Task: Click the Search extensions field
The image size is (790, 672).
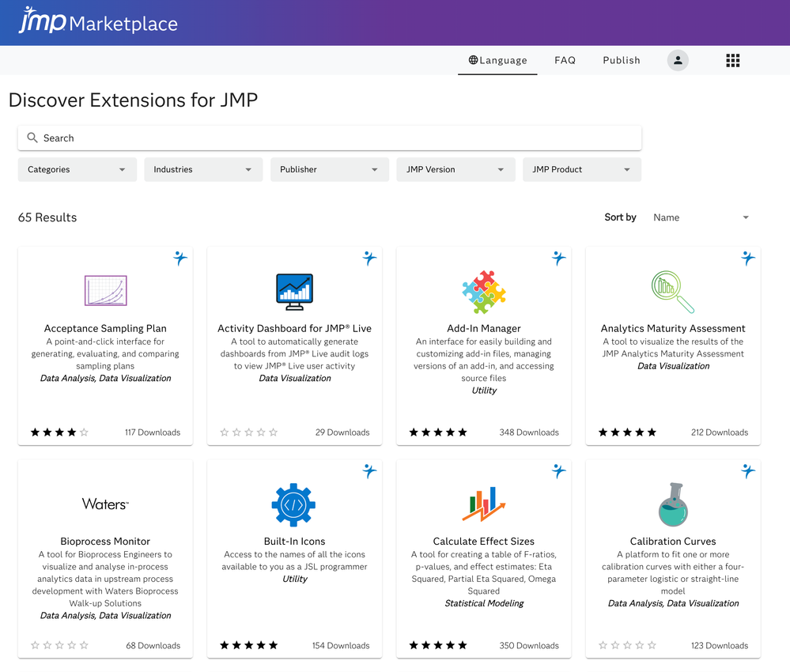Action: point(330,138)
